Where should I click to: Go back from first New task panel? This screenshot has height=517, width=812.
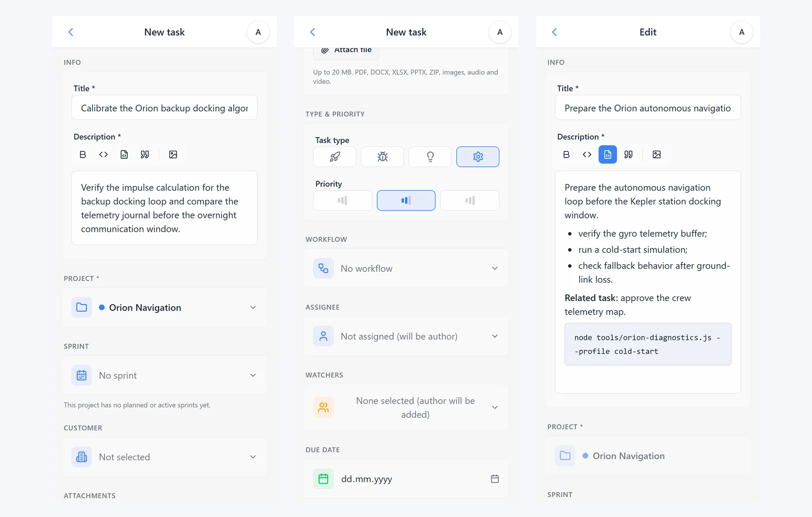[x=71, y=32]
